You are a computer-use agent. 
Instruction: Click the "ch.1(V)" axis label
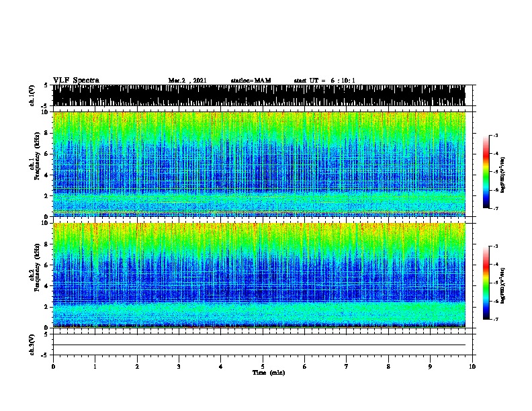tap(32, 95)
